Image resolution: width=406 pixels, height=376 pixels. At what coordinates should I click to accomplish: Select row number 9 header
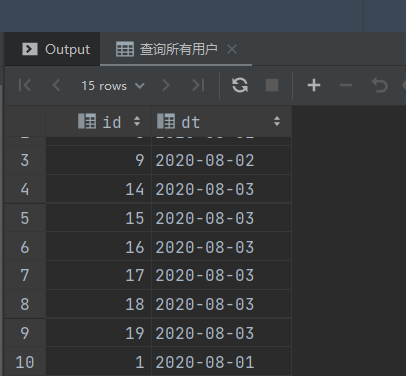click(25, 333)
